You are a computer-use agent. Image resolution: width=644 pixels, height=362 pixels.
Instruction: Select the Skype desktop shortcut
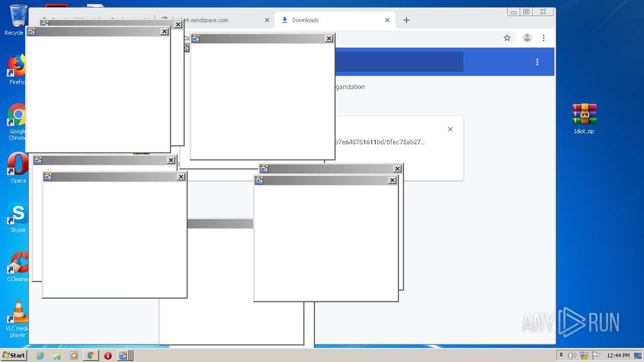pyautogui.click(x=17, y=217)
